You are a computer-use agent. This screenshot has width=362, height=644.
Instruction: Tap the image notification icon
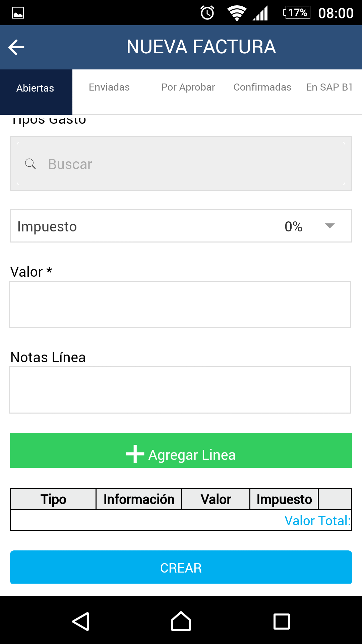coord(18,13)
